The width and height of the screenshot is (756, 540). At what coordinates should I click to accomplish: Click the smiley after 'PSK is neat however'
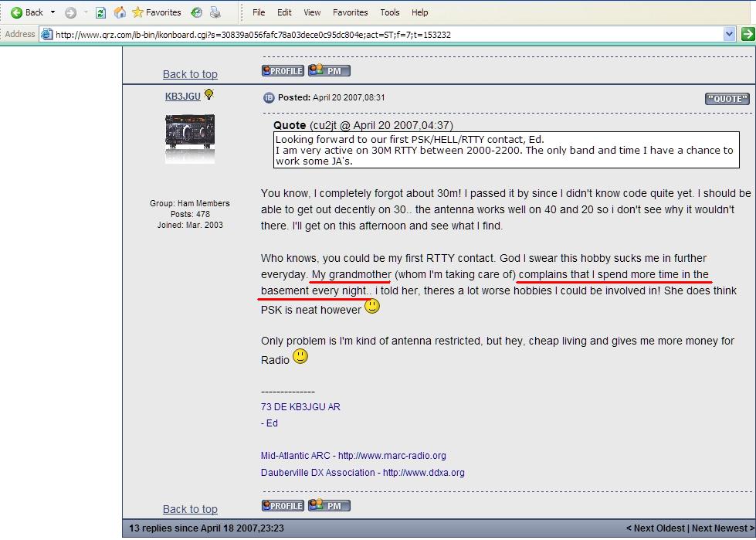(371, 306)
